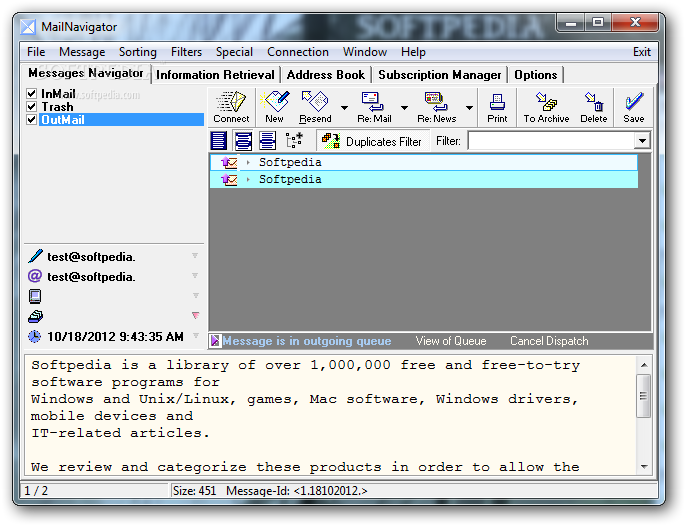Click inside the Filter input field
Viewport: 686px width, 526px height.
(551, 141)
